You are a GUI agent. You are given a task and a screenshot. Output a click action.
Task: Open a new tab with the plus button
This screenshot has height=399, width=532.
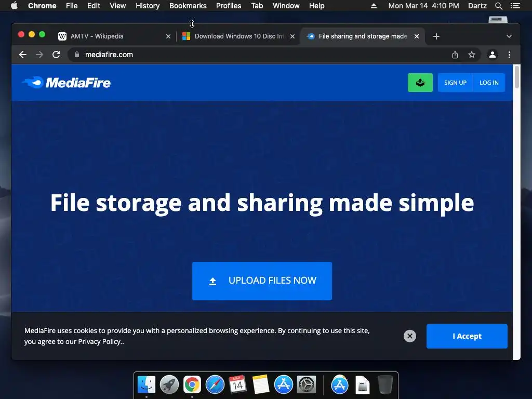(436, 36)
